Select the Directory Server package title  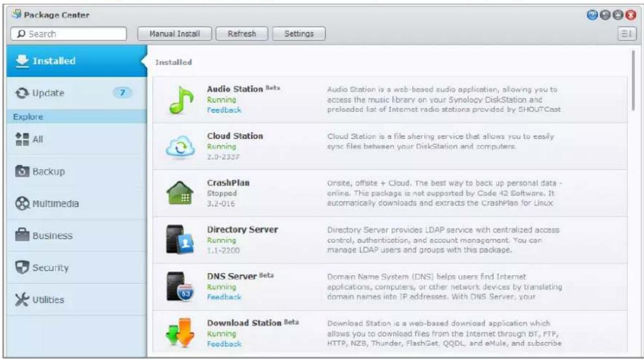click(x=243, y=230)
